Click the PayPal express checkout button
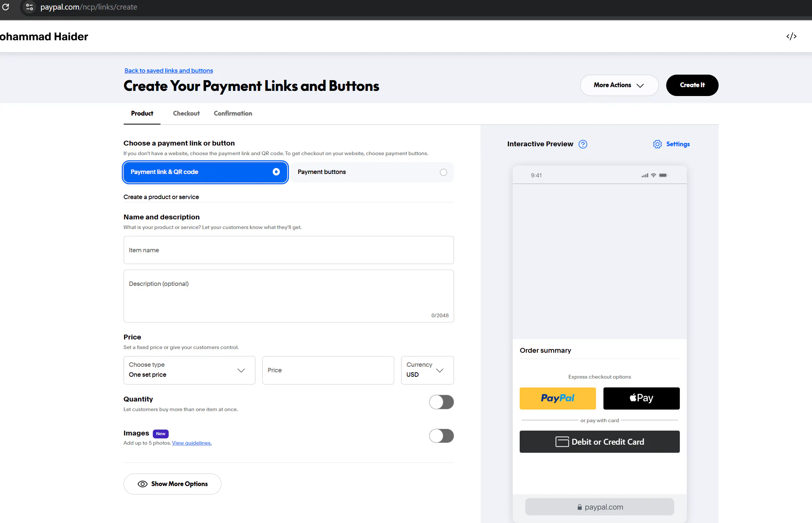The image size is (812, 523). coord(558,398)
